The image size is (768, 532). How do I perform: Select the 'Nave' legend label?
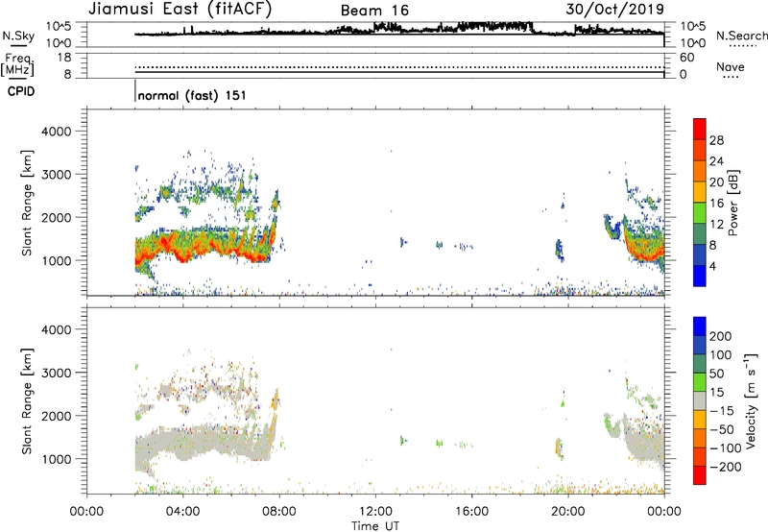click(x=731, y=66)
